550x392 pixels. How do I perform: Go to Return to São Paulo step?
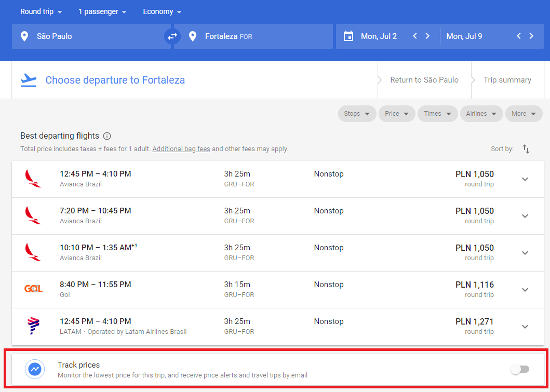(x=424, y=80)
